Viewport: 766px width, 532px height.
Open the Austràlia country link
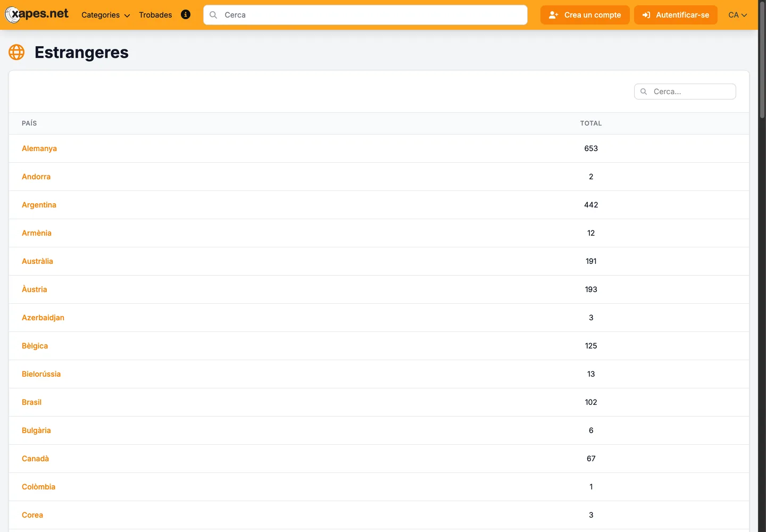click(x=37, y=261)
